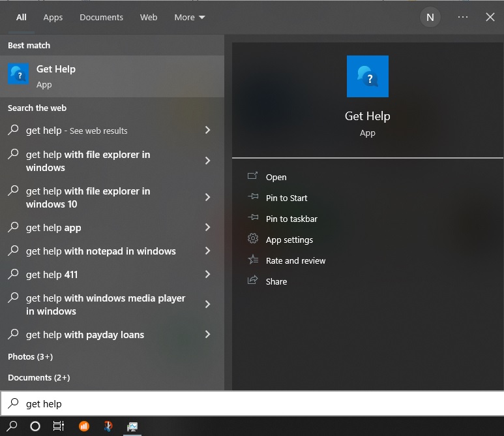The height and width of the screenshot is (436, 504).
Task: Switch to the Apps tab
Action: click(53, 18)
